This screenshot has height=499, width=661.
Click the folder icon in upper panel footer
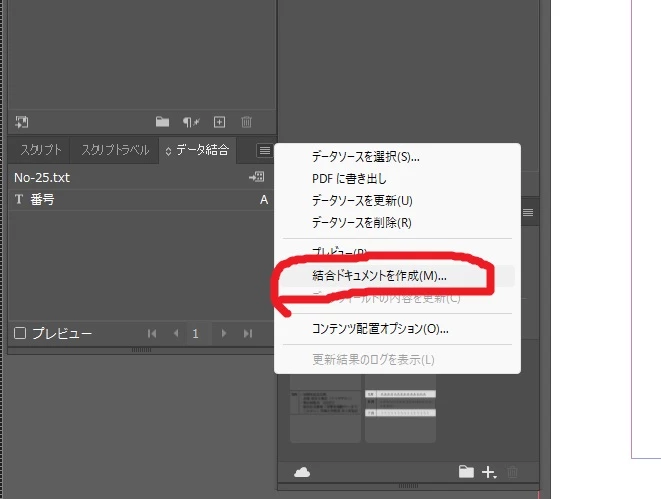(x=162, y=122)
